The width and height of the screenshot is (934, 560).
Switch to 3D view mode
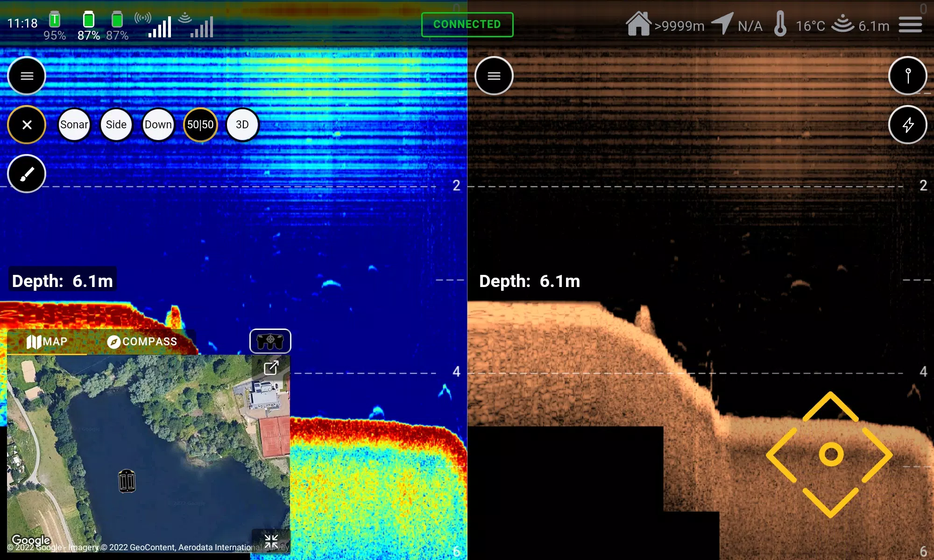click(241, 125)
